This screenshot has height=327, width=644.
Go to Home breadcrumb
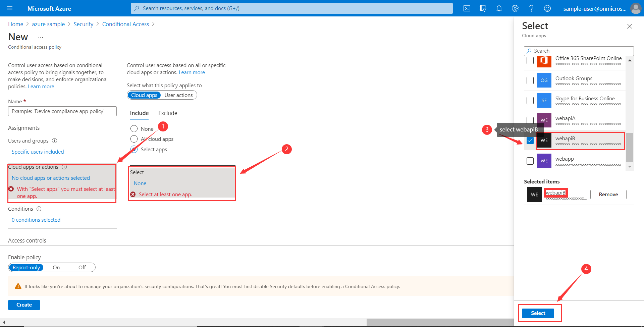15,24
